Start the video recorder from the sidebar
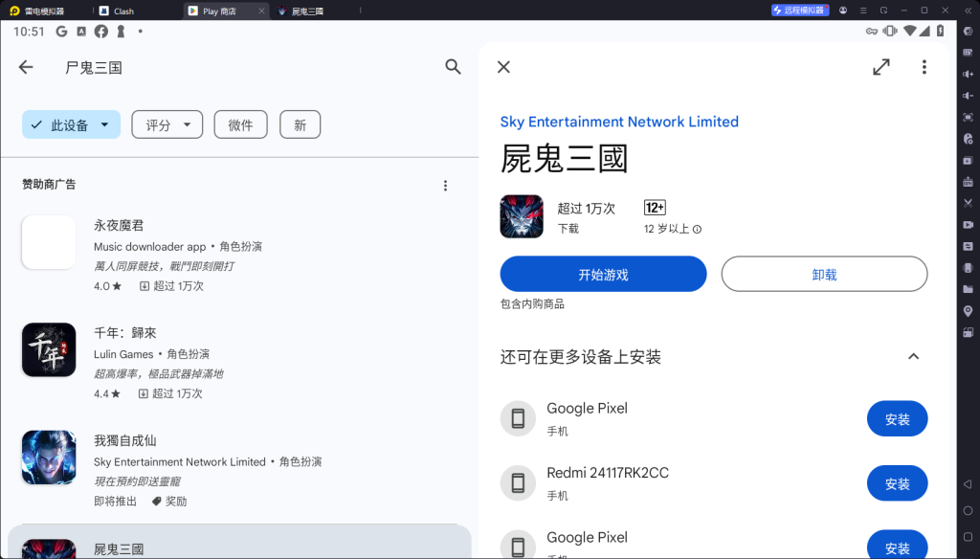Image resolution: width=980 pixels, height=559 pixels. pos(969,225)
